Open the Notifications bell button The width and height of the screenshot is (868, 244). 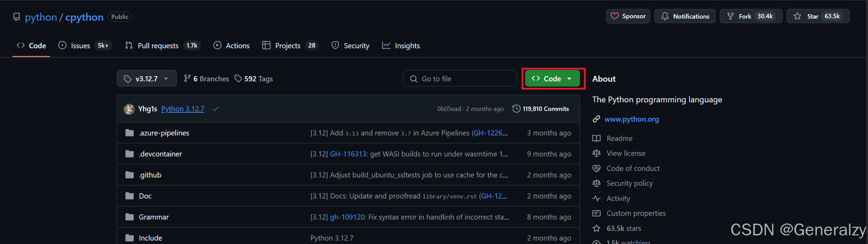click(x=685, y=16)
